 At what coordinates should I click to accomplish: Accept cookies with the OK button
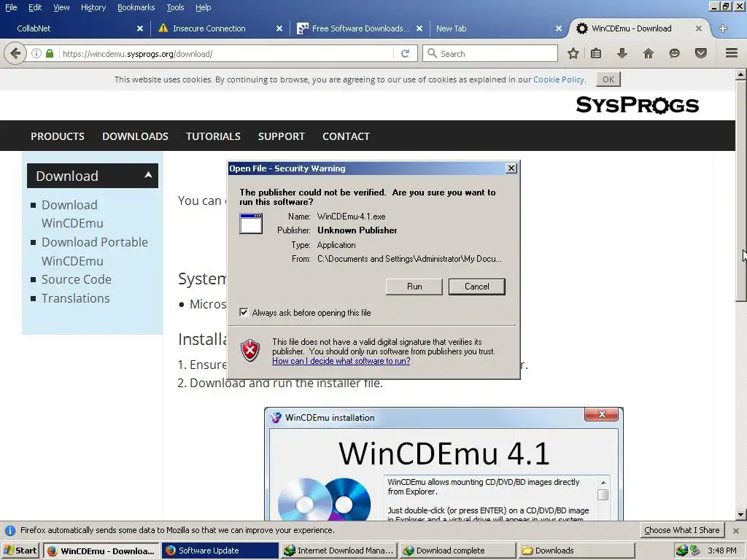coord(608,79)
